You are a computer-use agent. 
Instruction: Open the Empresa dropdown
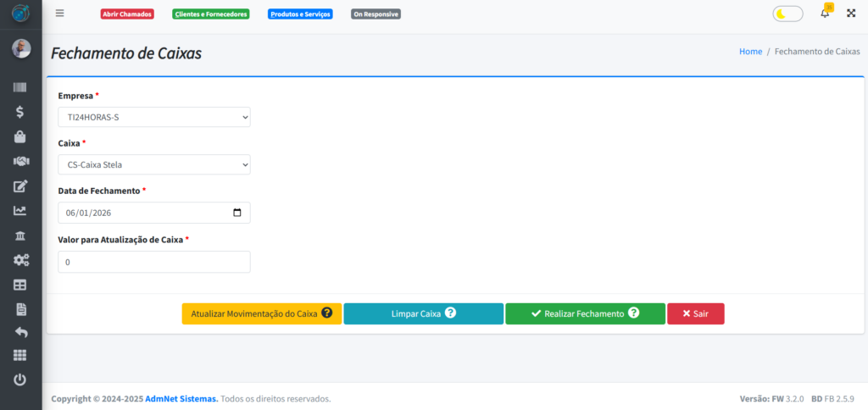(x=154, y=117)
